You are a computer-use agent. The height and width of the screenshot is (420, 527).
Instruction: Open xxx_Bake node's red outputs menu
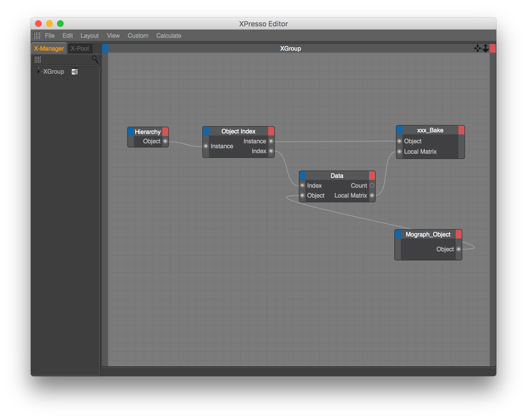click(x=461, y=130)
